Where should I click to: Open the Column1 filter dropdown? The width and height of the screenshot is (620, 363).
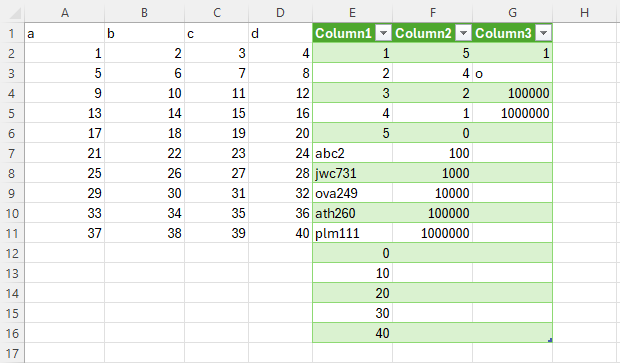pyautogui.click(x=383, y=33)
